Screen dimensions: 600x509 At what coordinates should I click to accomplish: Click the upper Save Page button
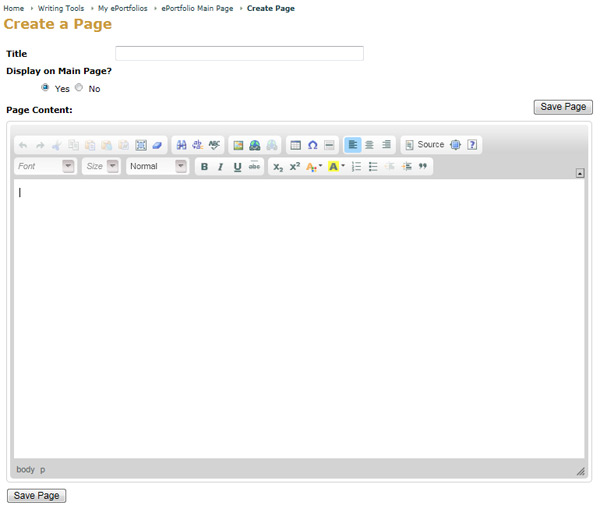563,107
